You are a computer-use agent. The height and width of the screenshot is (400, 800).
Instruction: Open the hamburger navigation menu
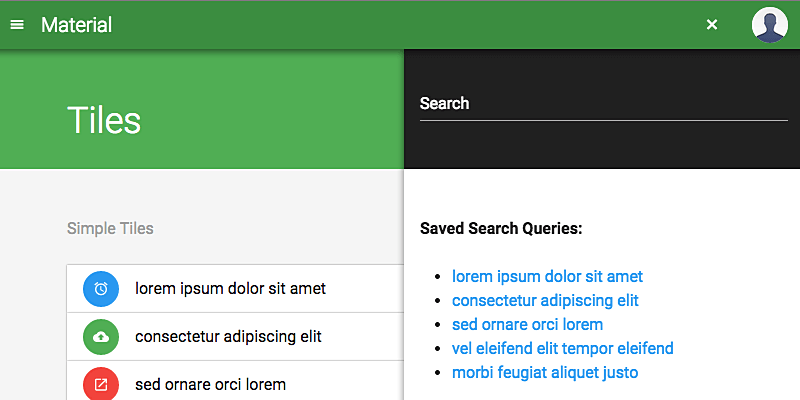tap(17, 25)
